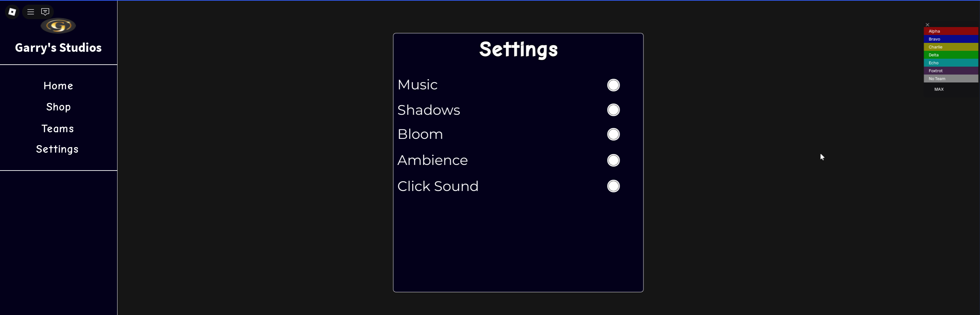The width and height of the screenshot is (980, 315).
Task: Go to the Home menu item
Action: [x=58, y=86]
